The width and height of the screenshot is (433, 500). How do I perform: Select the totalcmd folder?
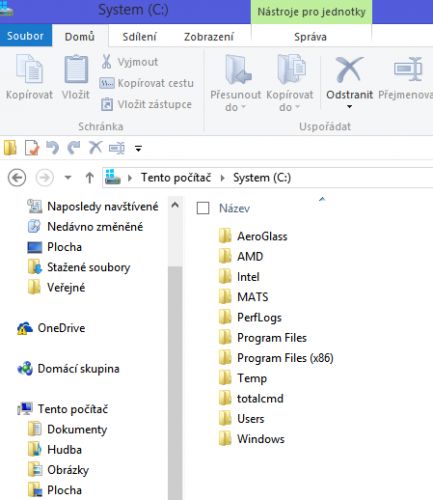[251, 399]
